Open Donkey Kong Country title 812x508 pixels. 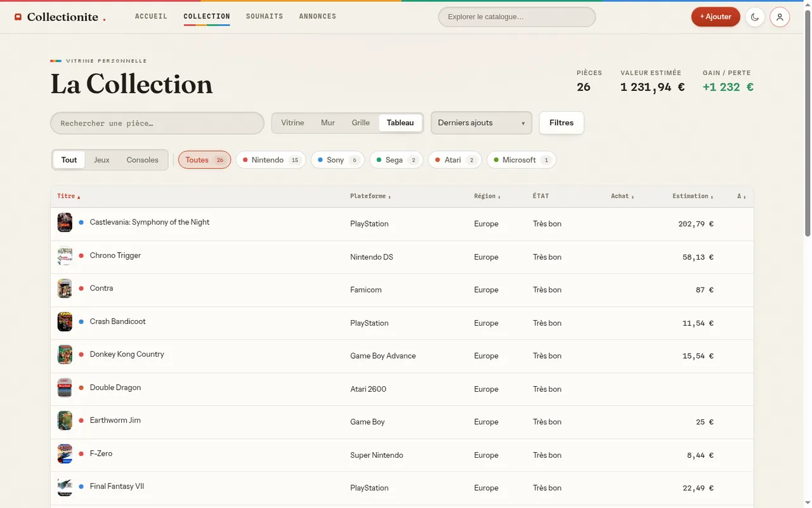pos(127,354)
